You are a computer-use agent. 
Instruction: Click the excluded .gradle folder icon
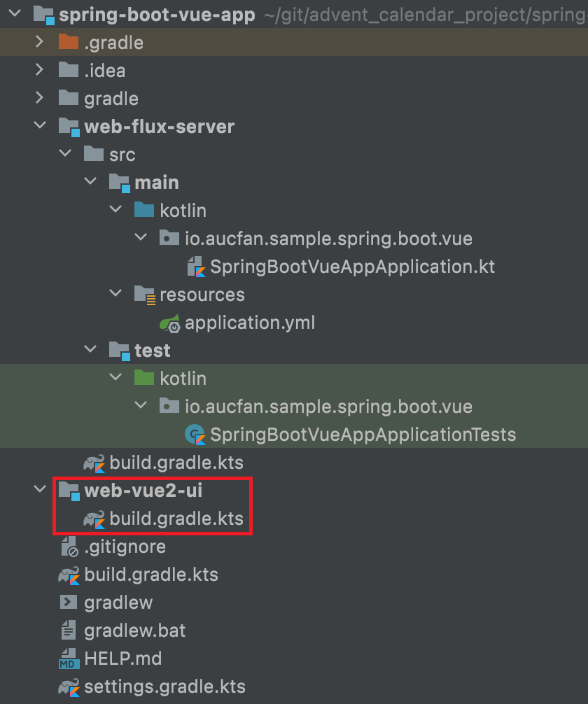(x=69, y=42)
